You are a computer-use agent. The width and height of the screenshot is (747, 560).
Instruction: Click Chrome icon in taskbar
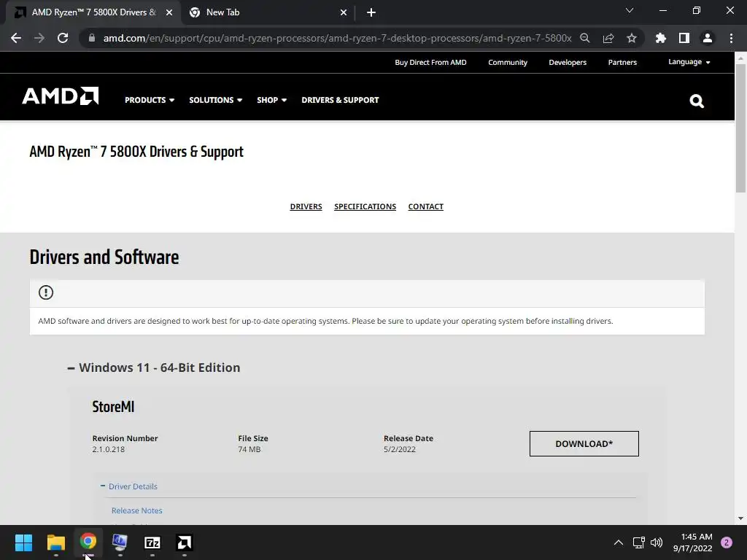(88, 542)
